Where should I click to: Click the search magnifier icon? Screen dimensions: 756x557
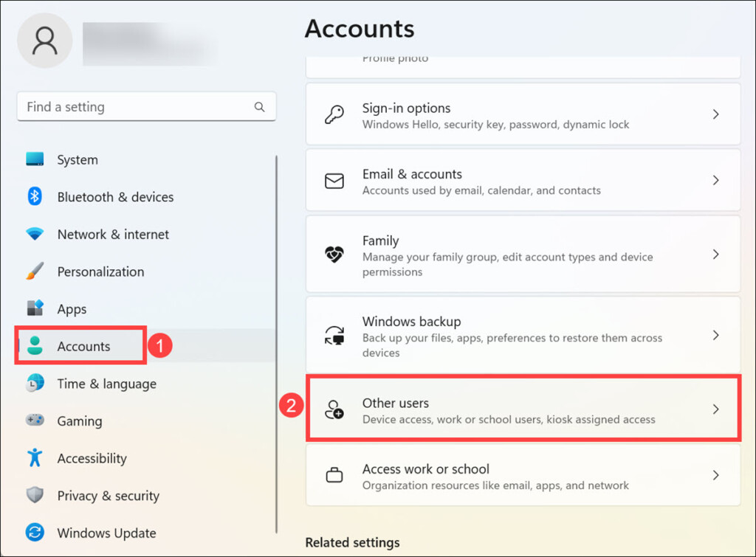[259, 107]
